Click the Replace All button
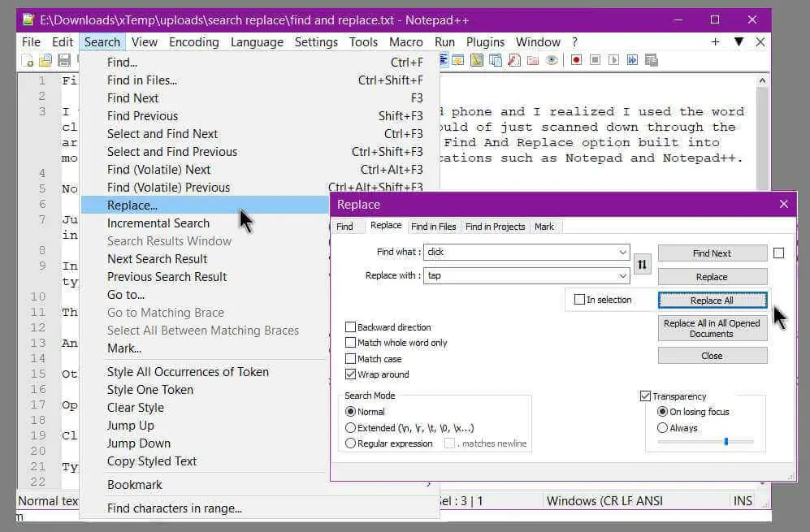The width and height of the screenshot is (810, 532). click(x=713, y=300)
